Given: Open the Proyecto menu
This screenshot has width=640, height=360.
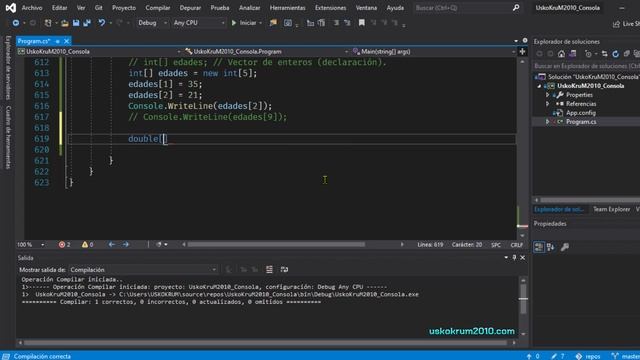Looking at the screenshot, I should (124, 8).
